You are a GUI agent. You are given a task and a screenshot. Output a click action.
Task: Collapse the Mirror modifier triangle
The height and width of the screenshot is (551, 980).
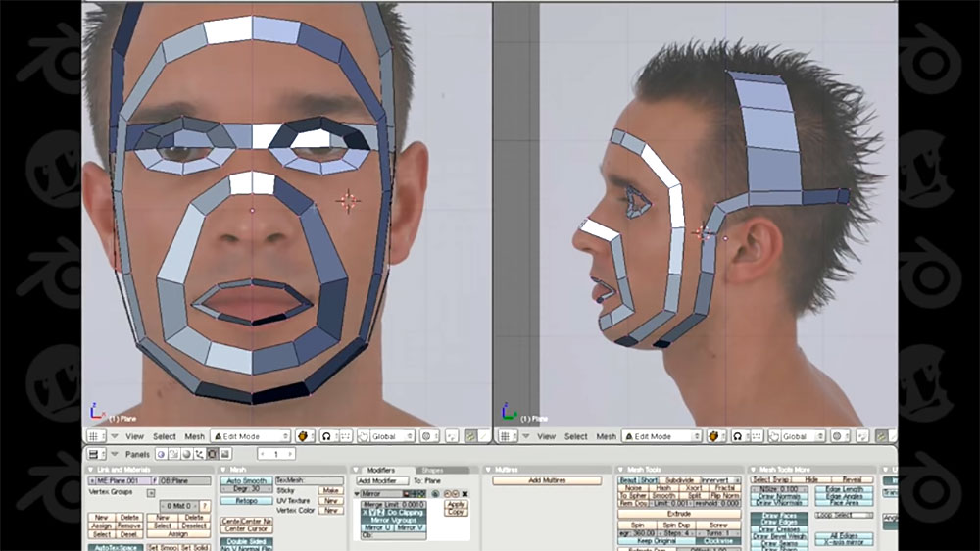tap(357, 494)
